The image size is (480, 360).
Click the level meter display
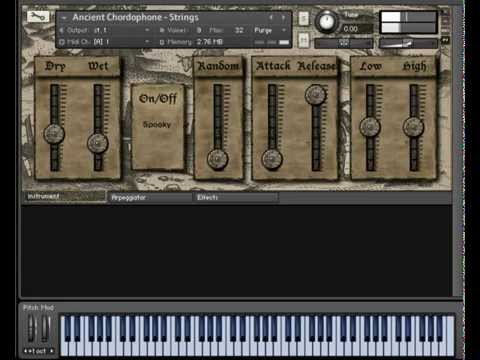pyautogui.click(x=409, y=22)
